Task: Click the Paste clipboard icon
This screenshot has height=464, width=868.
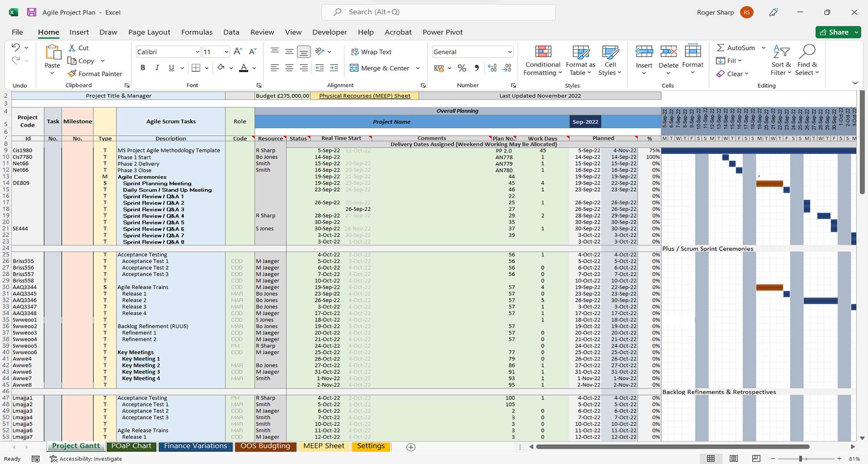Action: pos(53,53)
